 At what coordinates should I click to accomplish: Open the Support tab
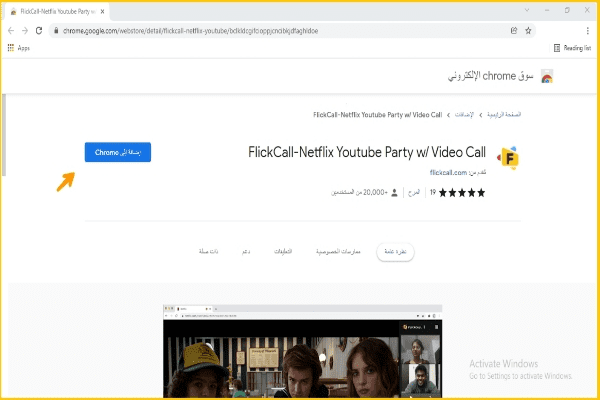246,251
